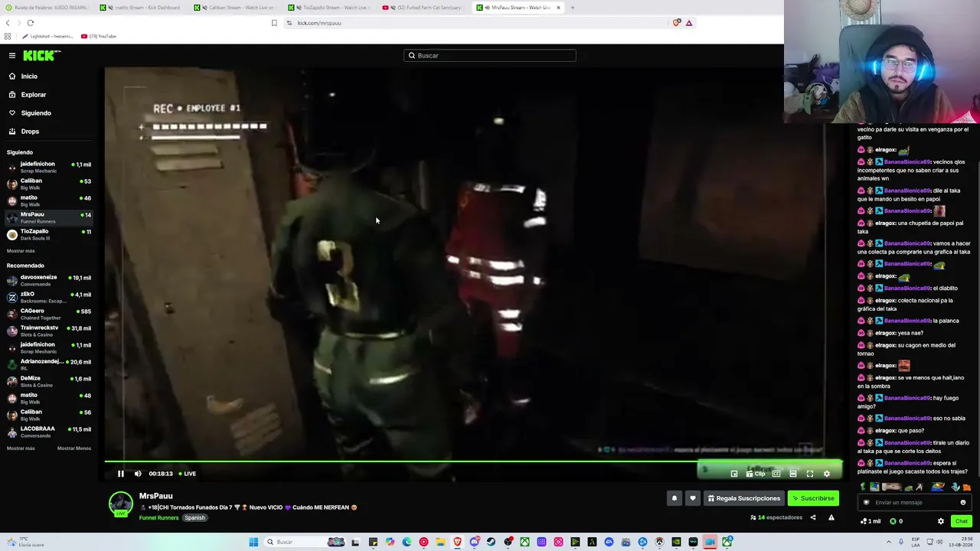Show hidden system tray icons
980x551 pixels.
(x=890, y=542)
